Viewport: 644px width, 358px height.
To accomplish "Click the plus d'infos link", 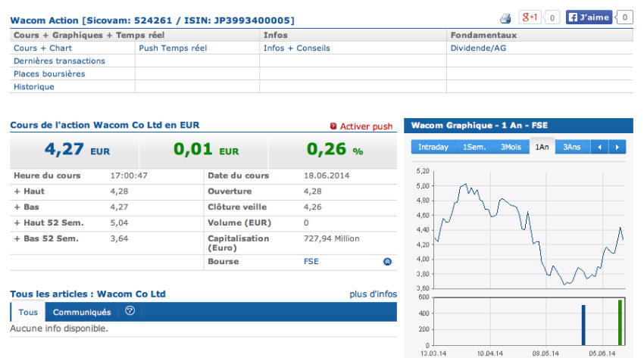I will point(373,294).
